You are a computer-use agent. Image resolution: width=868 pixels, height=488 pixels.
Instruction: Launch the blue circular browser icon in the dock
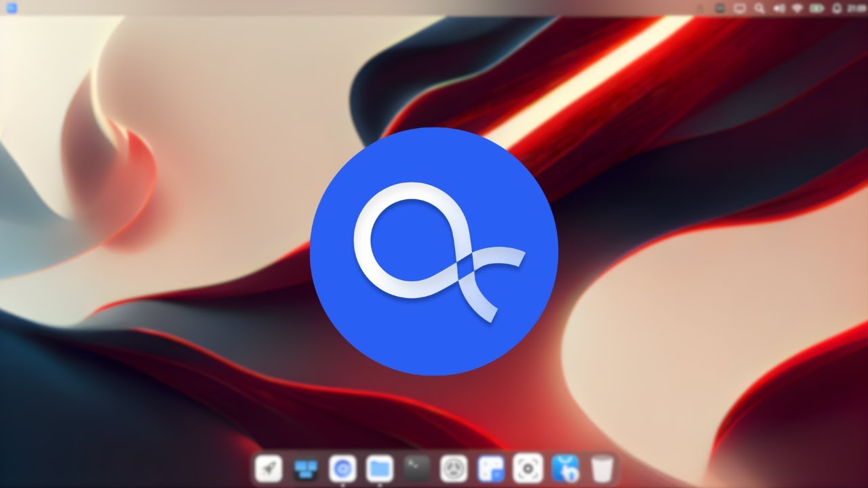(342, 468)
